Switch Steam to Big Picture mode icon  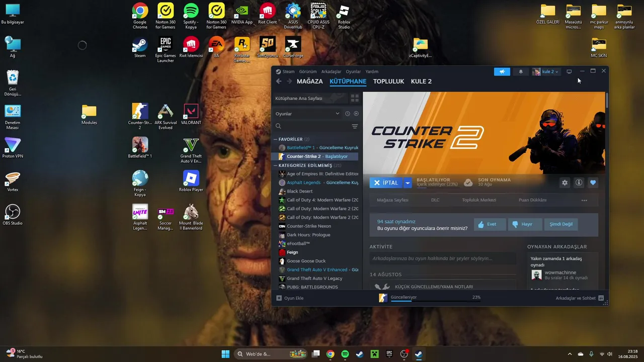click(569, 71)
